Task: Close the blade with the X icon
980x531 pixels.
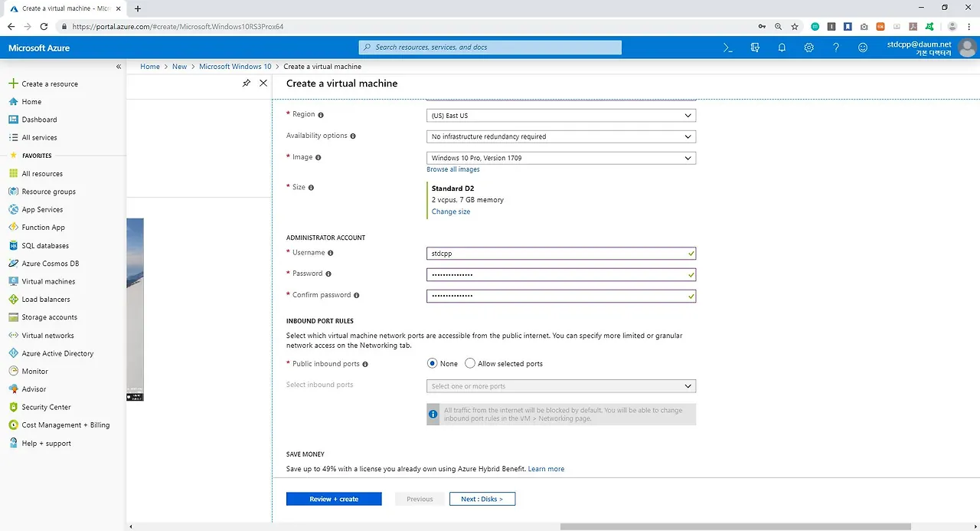Action: point(263,83)
